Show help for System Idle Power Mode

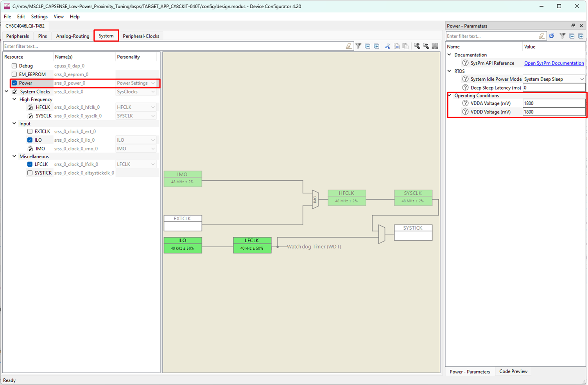coord(465,79)
